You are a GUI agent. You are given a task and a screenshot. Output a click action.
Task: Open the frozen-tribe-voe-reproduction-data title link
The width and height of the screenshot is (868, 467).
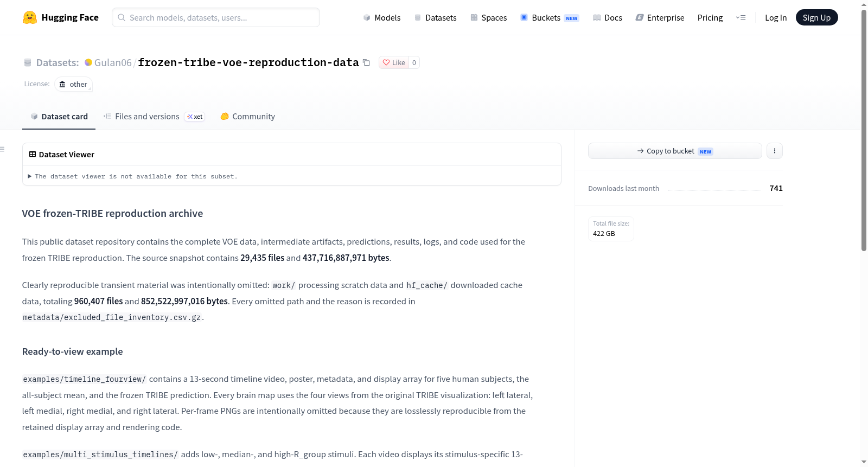tap(248, 62)
